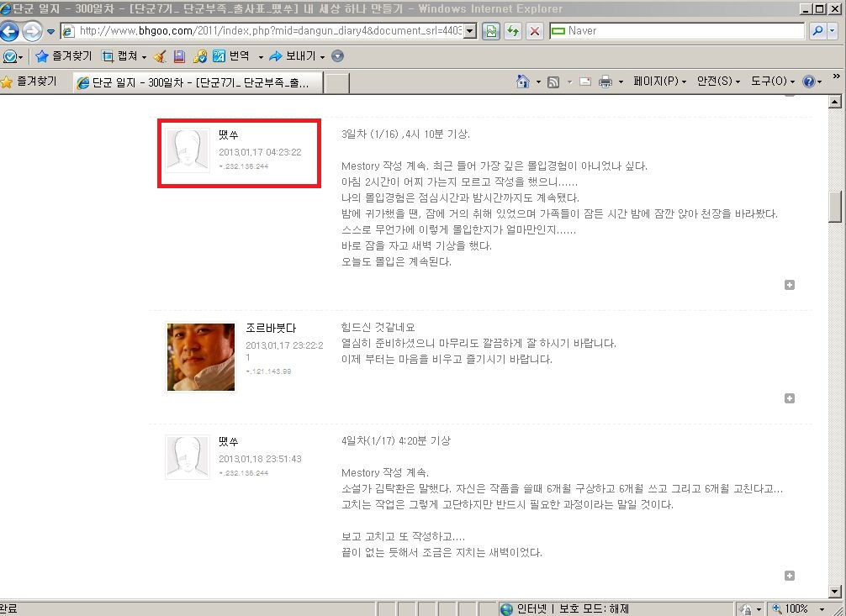Expand the print options dropdown arrow
This screenshot has height=616, width=846.
(621, 82)
